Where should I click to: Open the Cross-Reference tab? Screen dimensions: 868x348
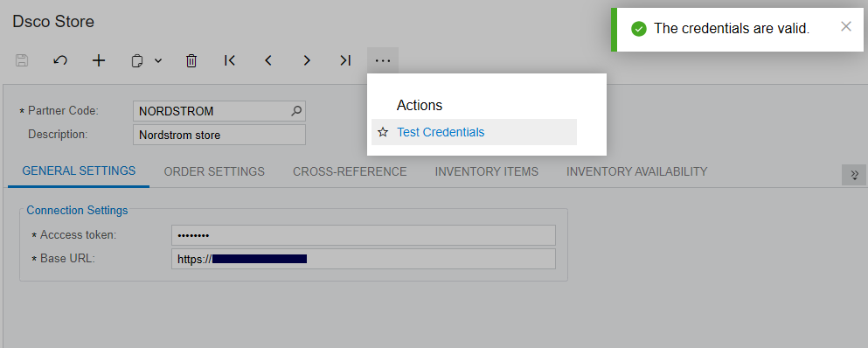click(x=350, y=171)
